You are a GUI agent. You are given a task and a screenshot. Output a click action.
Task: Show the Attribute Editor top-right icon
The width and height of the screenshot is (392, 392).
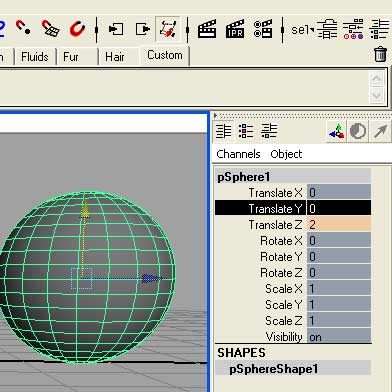pos(327,29)
